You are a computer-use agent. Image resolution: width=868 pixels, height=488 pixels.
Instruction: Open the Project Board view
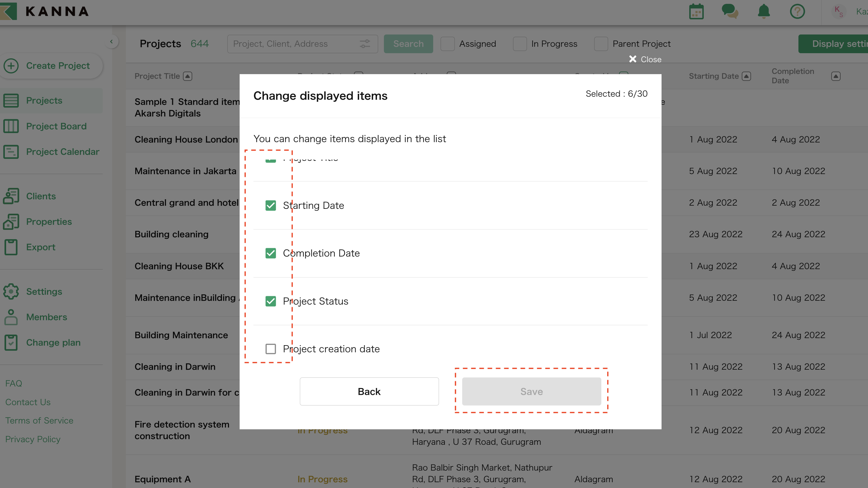click(x=56, y=126)
